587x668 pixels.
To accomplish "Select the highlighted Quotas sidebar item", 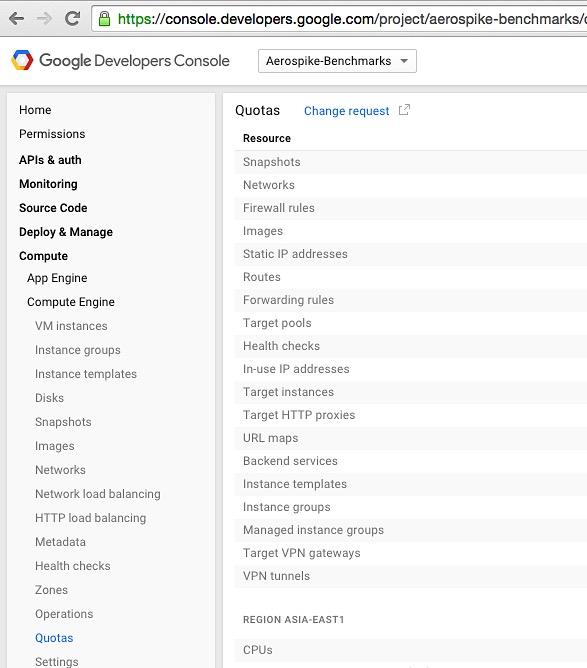I will pyautogui.click(x=54, y=638).
